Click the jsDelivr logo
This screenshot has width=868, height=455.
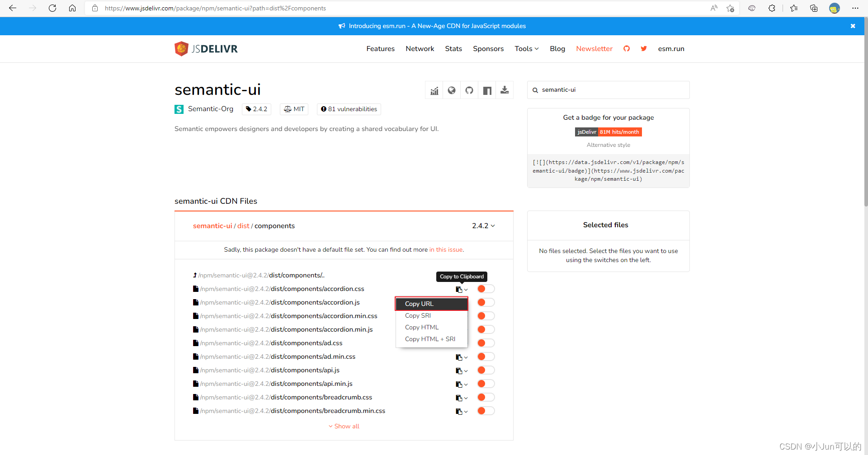point(206,49)
